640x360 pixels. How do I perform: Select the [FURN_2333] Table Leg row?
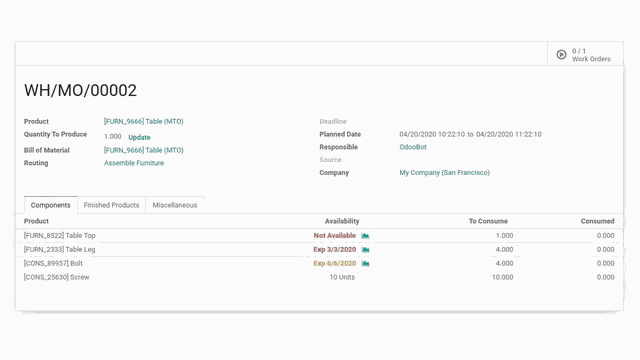tap(319, 249)
